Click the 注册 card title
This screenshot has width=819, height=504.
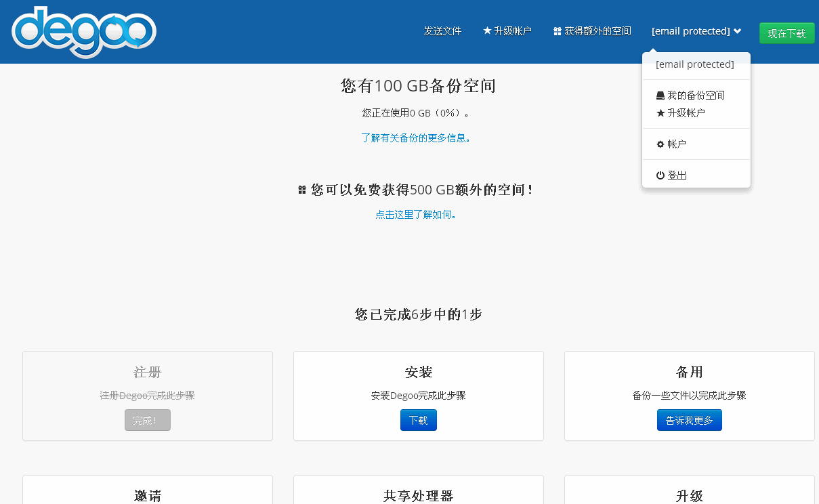(148, 372)
